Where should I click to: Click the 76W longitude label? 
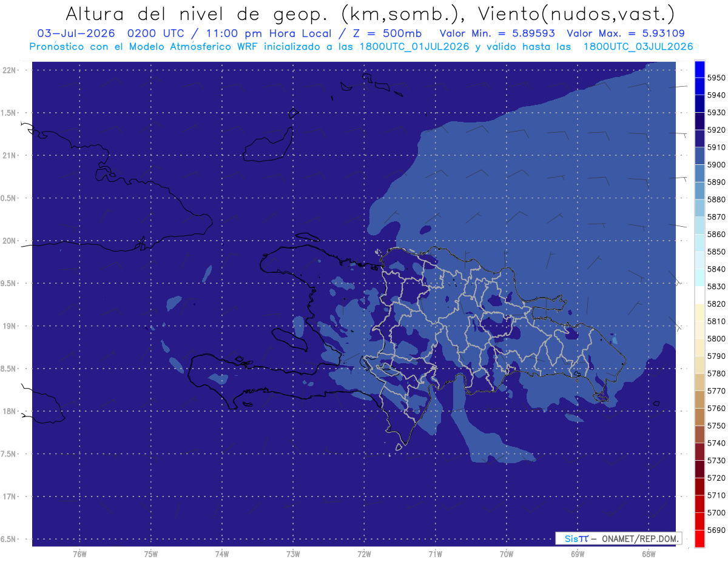(x=79, y=554)
